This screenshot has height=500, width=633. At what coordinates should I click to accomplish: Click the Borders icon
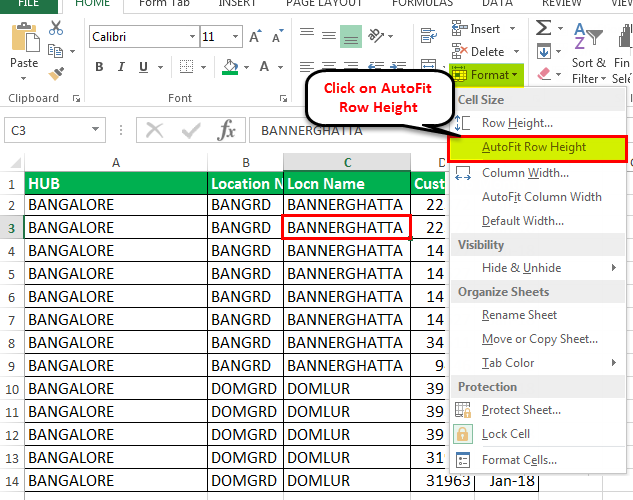pyautogui.click(x=186, y=67)
